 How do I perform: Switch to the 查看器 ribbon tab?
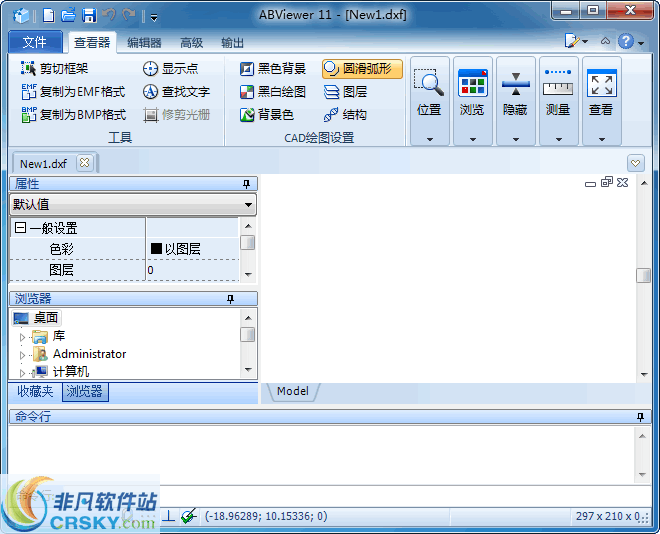click(x=92, y=43)
